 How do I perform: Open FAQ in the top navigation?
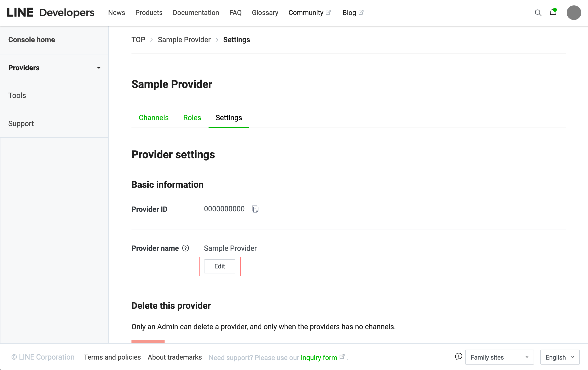click(235, 13)
